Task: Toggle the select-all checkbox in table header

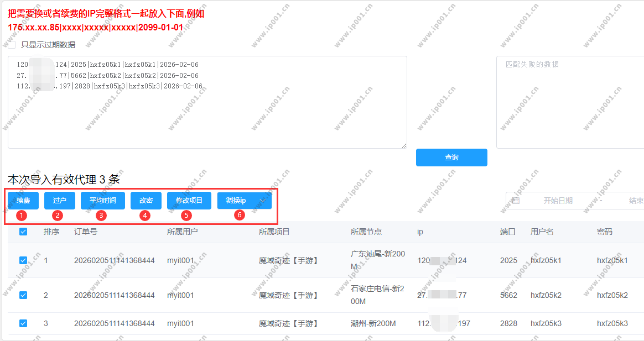Action: tap(23, 232)
